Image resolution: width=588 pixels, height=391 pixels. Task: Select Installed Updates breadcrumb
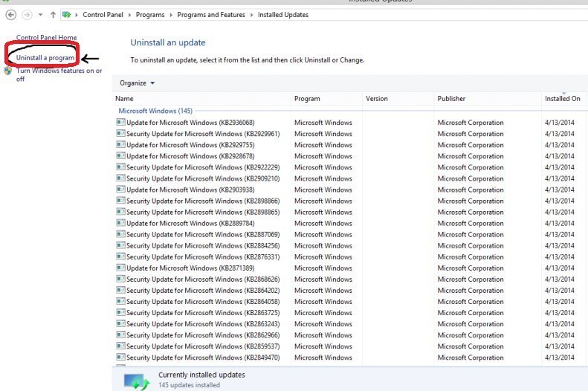(283, 15)
